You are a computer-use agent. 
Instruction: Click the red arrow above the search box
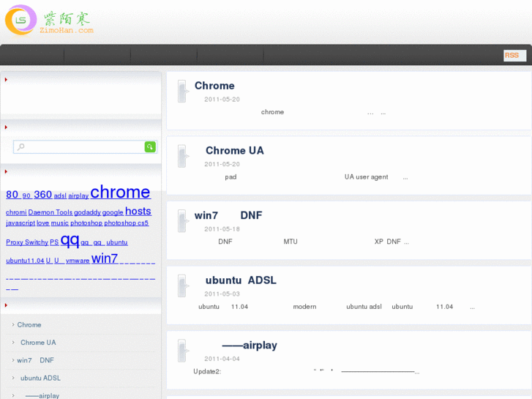click(6, 127)
